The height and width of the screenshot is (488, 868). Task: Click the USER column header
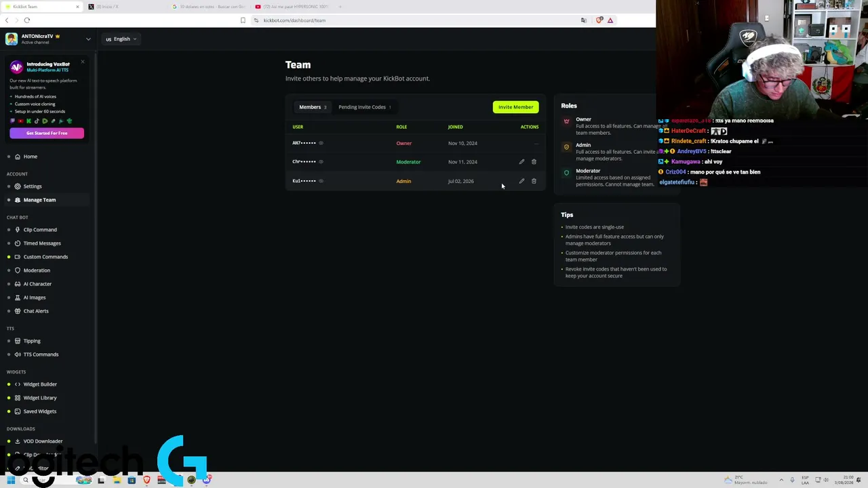click(298, 127)
